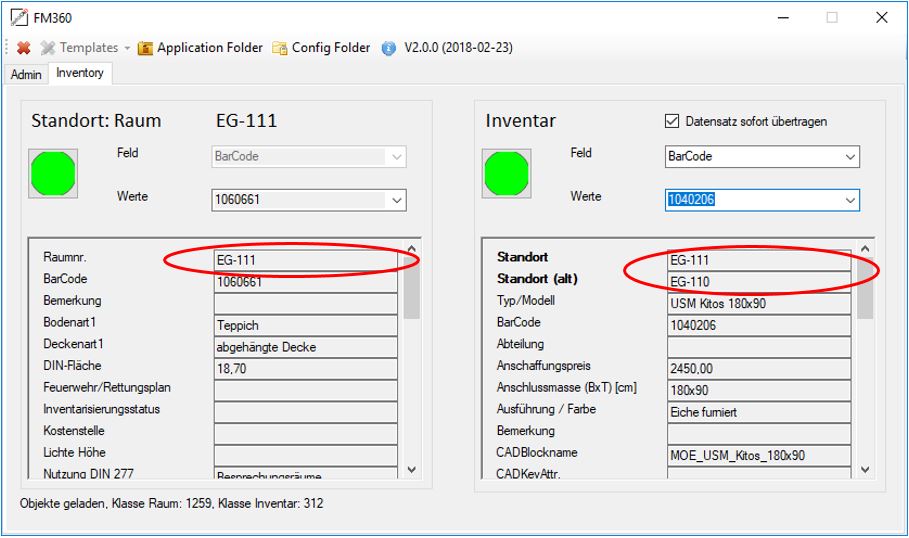Image resolution: width=909 pixels, height=538 pixels.
Task: Click the empty Kostenstelle field
Action: [306, 434]
